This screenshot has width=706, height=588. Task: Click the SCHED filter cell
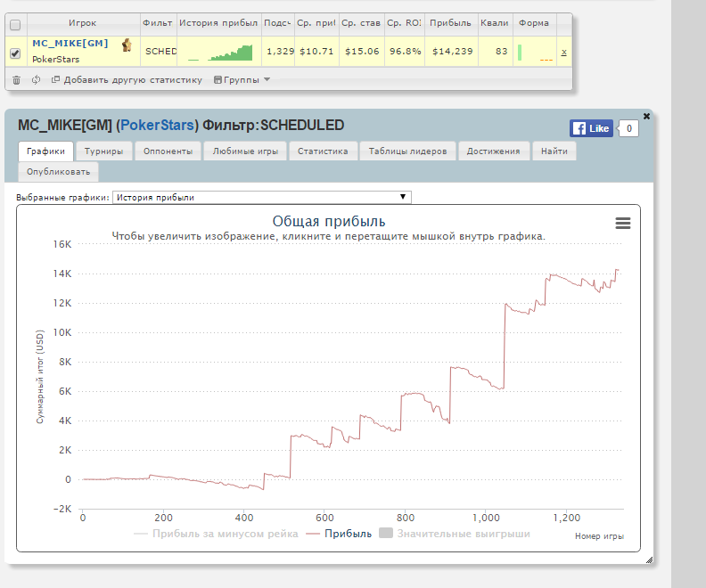(160, 52)
